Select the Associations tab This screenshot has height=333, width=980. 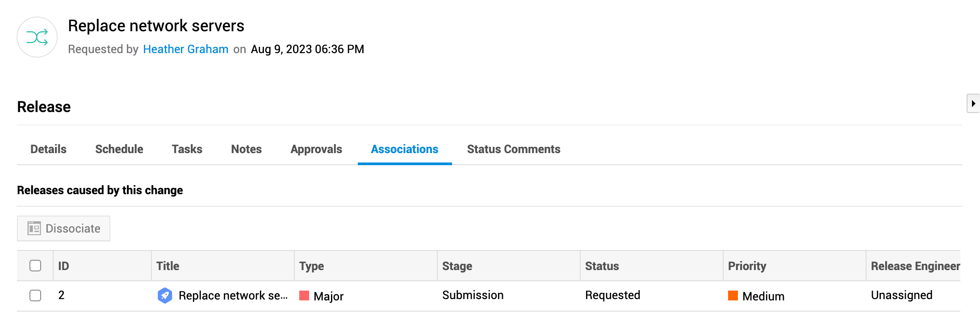405,149
